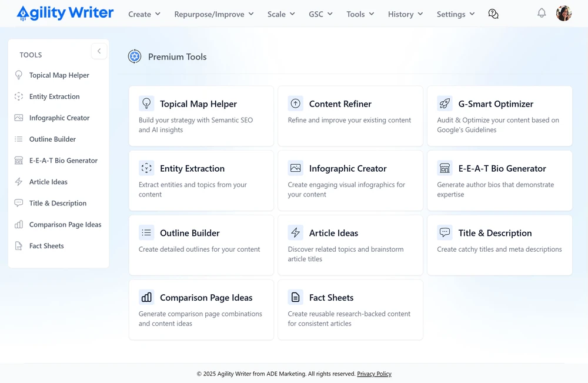This screenshot has width=588, height=383.
Task: Click the sidebar E-E-A-T Bio Generator icon
Action: click(x=18, y=161)
